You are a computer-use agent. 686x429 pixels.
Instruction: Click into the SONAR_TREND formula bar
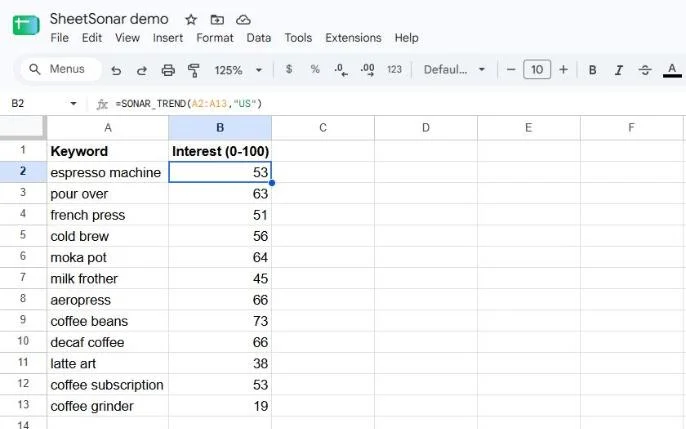point(189,104)
